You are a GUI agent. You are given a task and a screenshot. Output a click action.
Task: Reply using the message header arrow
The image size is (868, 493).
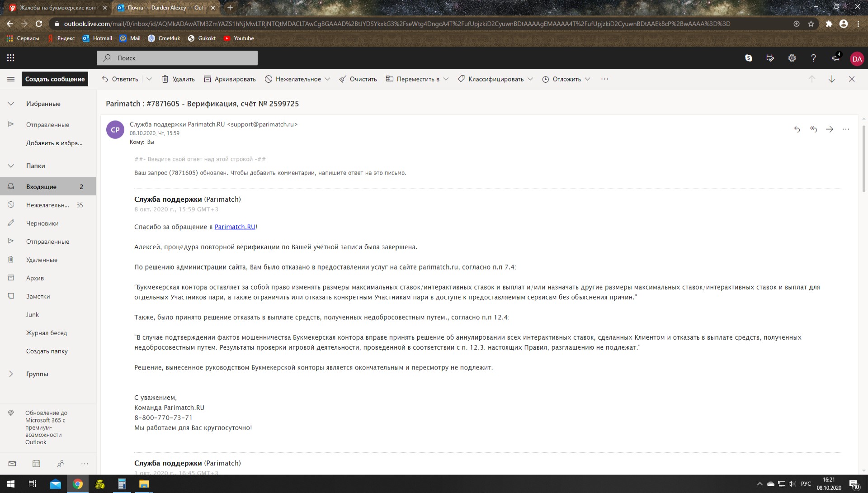(797, 129)
